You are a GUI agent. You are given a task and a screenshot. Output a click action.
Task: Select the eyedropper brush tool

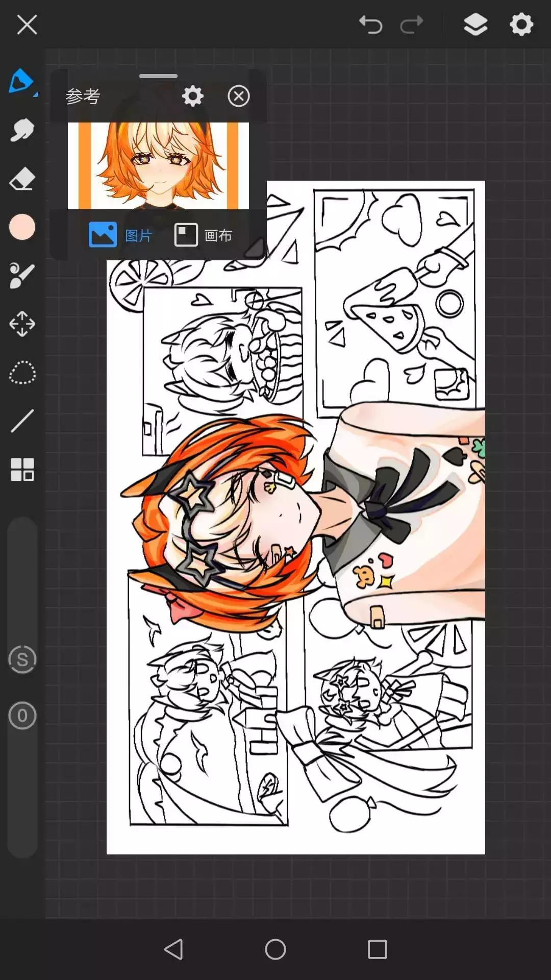coord(22,276)
